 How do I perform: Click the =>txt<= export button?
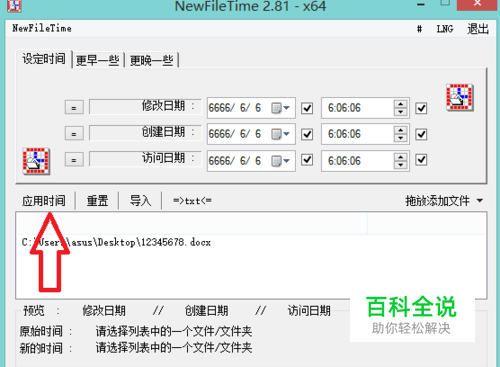click(192, 201)
